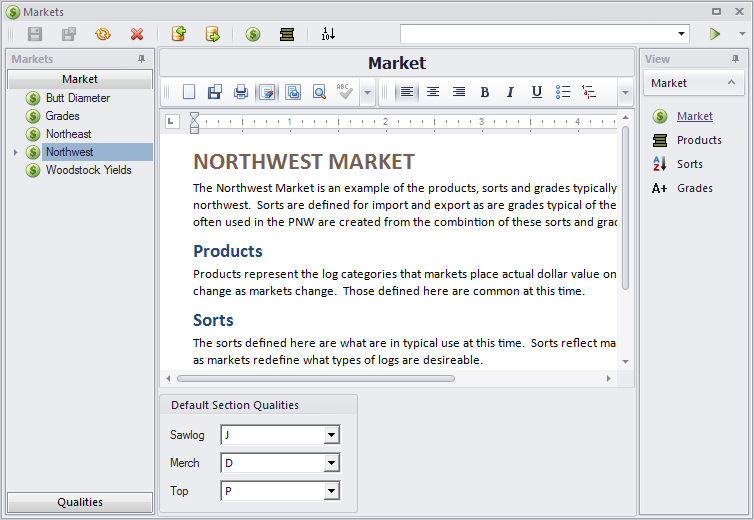This screenshot has width=754, height=520.
Task: Click the print layout view icon
Action: (x=293, y=91)
